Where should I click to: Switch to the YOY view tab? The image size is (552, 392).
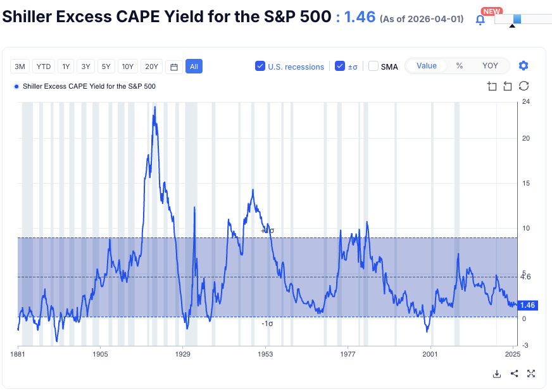(490, 66)
